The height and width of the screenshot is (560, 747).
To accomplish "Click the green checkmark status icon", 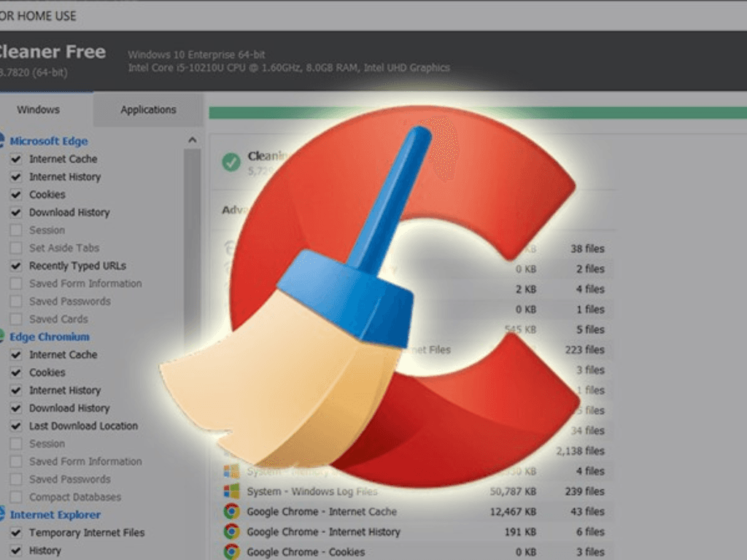I will point(231,162).
